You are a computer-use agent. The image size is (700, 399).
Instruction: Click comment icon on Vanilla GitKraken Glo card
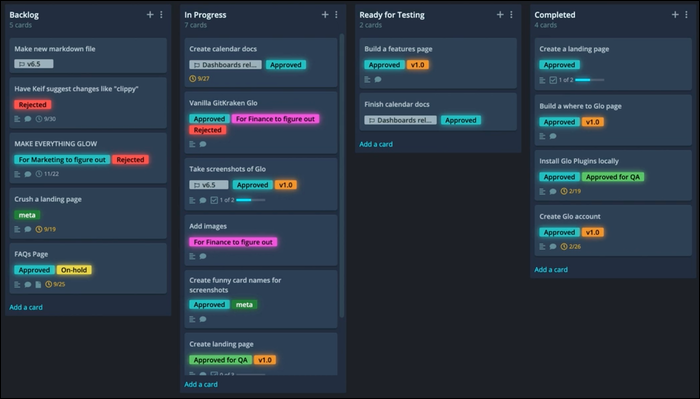pos(203,144)
